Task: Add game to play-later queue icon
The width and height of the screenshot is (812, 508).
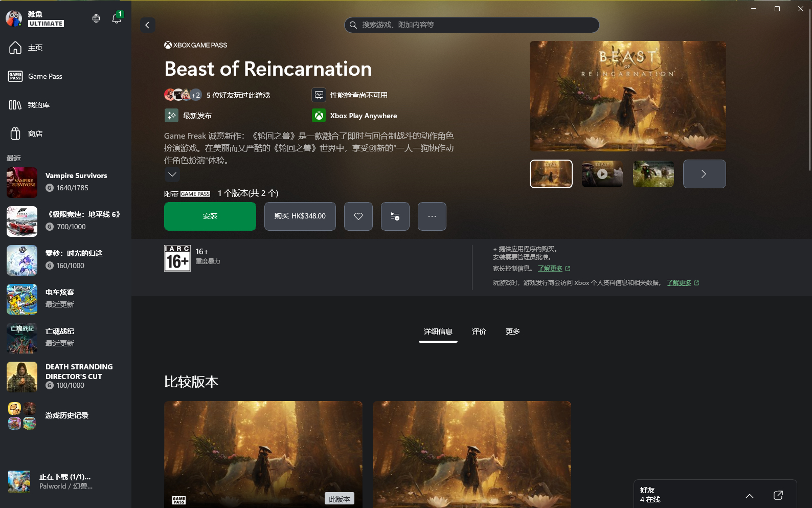Action: (x=395, y=216)
